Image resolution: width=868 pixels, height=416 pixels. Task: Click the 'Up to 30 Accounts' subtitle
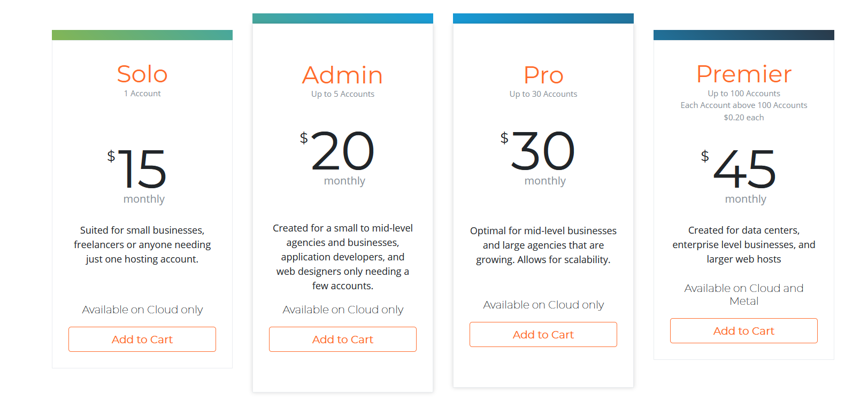(x=543, y=94)
